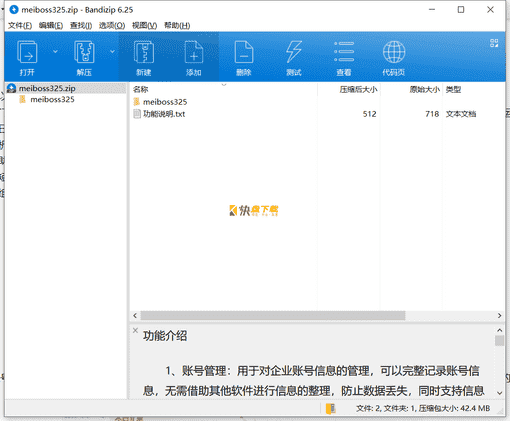Minimize the Bandizip window
The width and height of the screenshot is (510, 421).
tap(432, 10)
